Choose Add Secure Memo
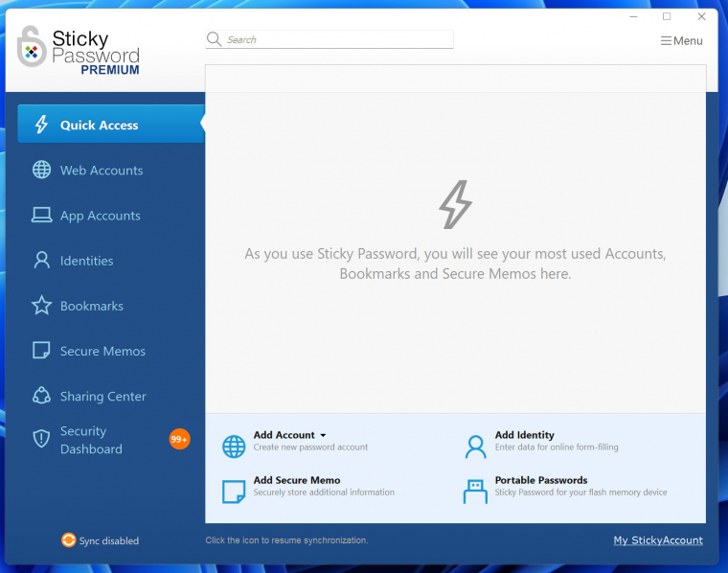728x573 pixels. click(x=296, y=480)
